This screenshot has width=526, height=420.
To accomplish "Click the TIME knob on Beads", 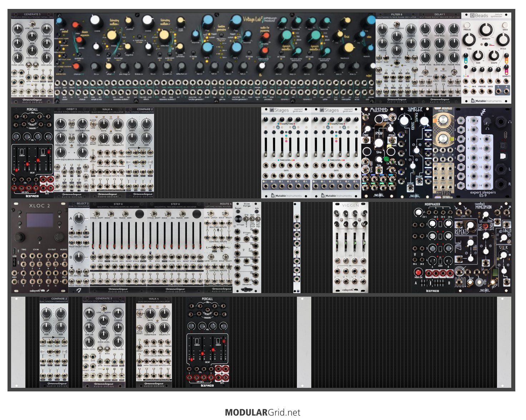I will pyautogui.click(x=469, y=40).
